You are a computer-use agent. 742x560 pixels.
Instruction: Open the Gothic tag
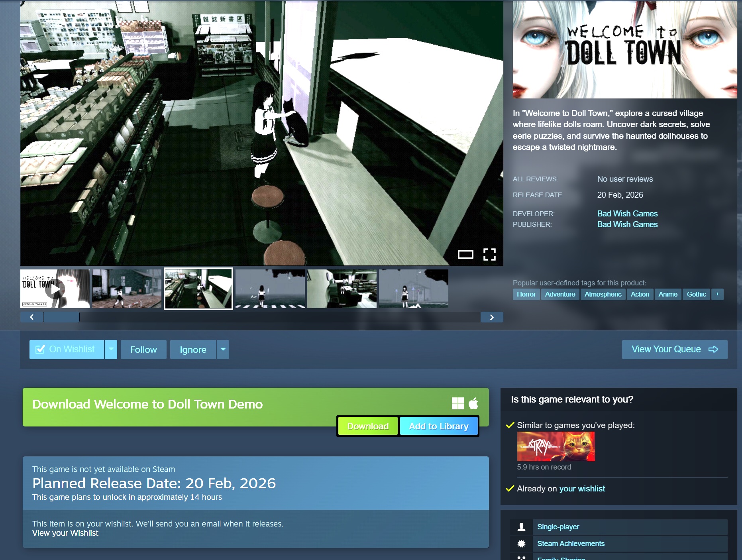[x=696, y=294]
